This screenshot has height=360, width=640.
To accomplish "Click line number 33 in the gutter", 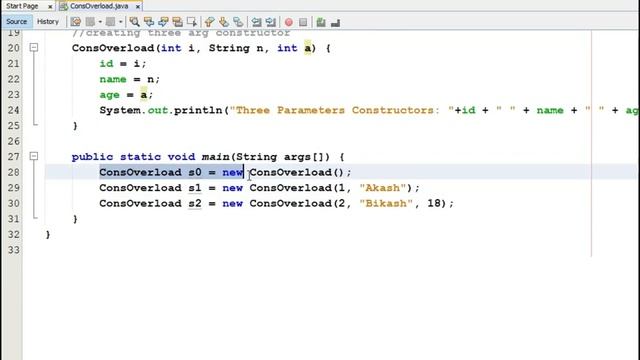I will 13,250.
